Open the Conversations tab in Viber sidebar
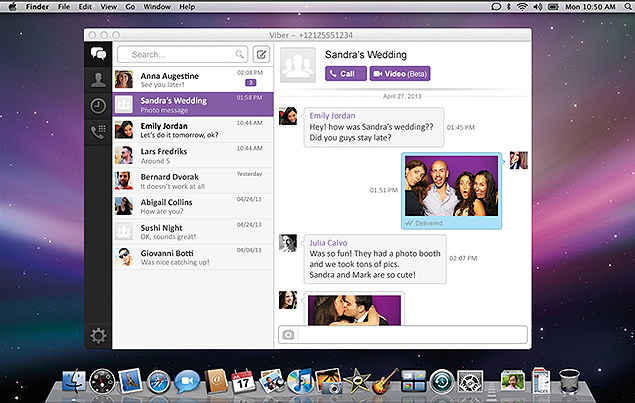The width and height of the screenshot is (635, 403). point(98,54)
